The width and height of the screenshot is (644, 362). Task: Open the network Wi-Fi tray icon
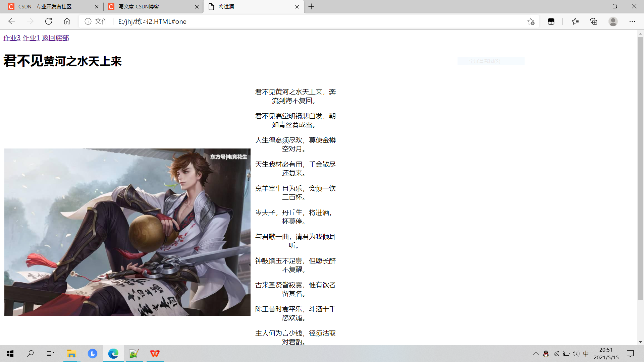point(556,354)
